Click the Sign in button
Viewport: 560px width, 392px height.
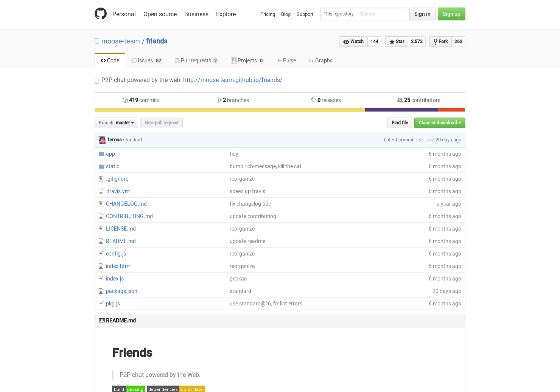(x=422, y=14)
